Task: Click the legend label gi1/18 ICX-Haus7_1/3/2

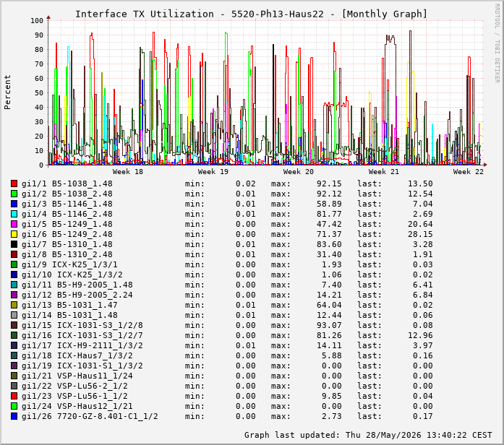Action: click(x=77, y=355)
